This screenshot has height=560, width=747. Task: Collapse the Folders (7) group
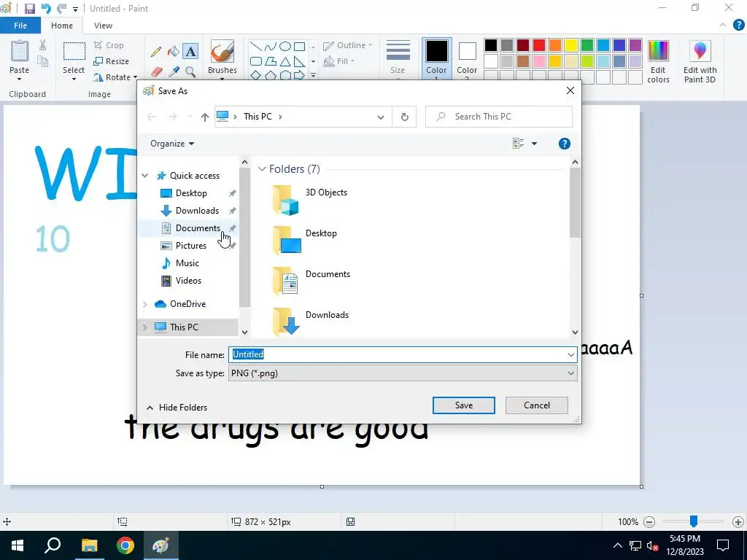262,169
